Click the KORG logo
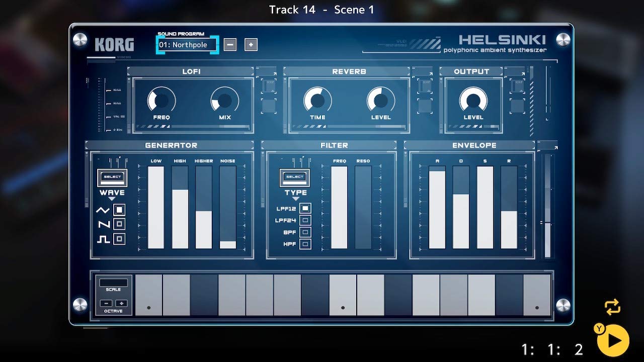This screenshot has height=362, width=644. [x=114, y=45]
